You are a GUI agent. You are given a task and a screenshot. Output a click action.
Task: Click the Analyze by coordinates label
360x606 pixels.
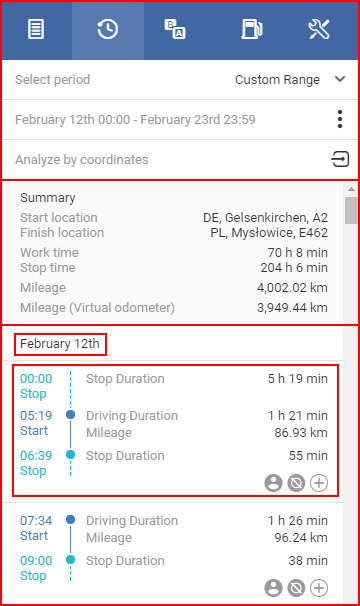82,160
